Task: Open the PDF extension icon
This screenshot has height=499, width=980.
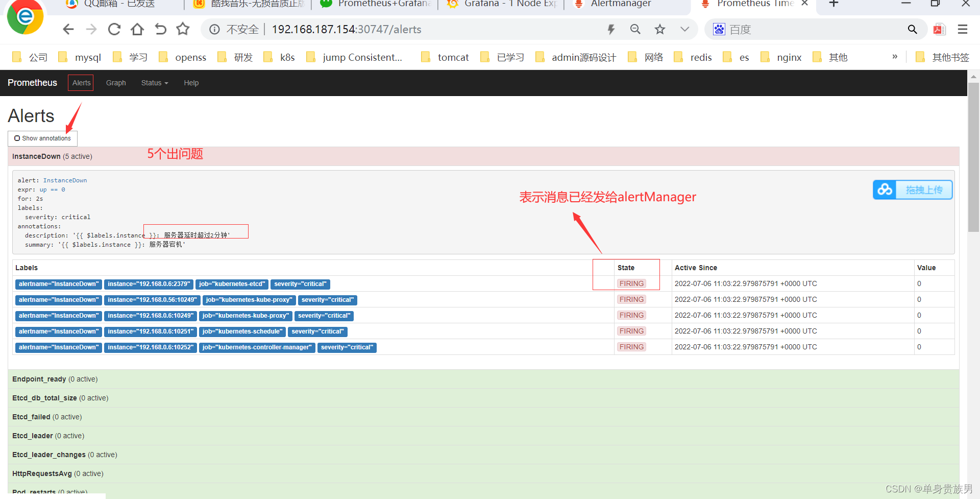Action: [939, 29]
